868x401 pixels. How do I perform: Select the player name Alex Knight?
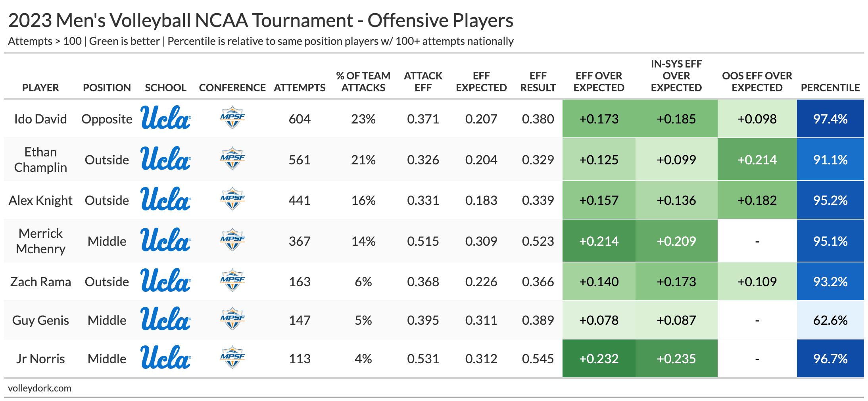[x=40, y=200]
